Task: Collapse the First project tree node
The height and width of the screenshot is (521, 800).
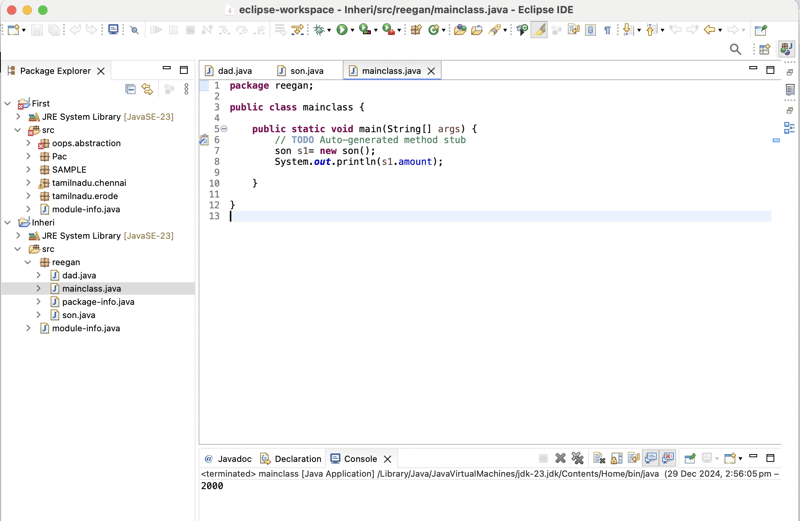Action: (x=8, y=104)
